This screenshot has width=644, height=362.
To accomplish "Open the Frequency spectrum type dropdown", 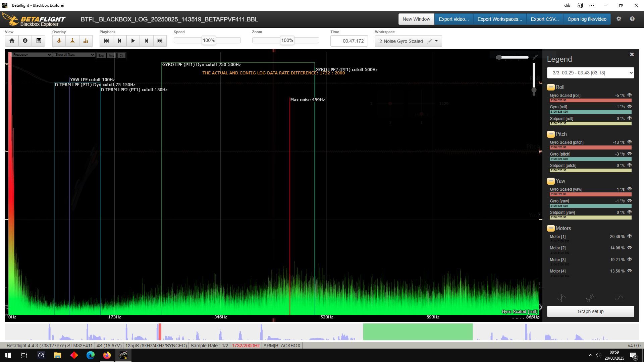I will pos(31,55).
